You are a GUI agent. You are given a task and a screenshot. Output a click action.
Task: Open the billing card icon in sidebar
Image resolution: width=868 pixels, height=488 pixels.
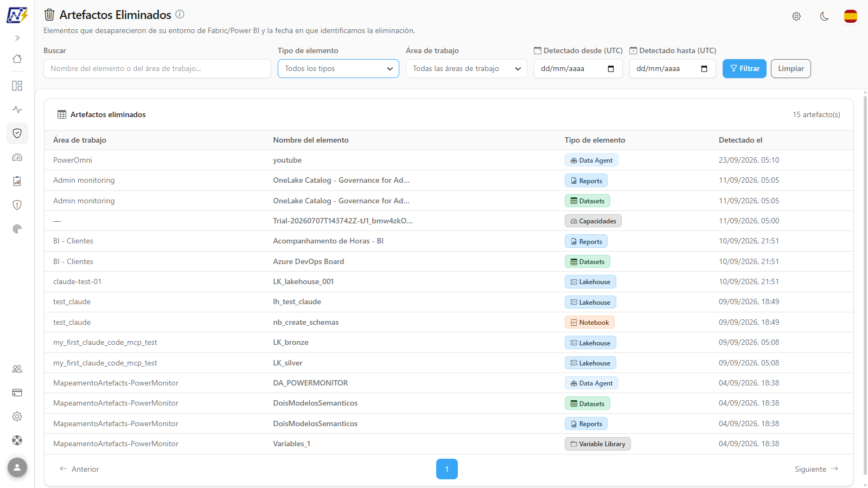coord(17,393)
